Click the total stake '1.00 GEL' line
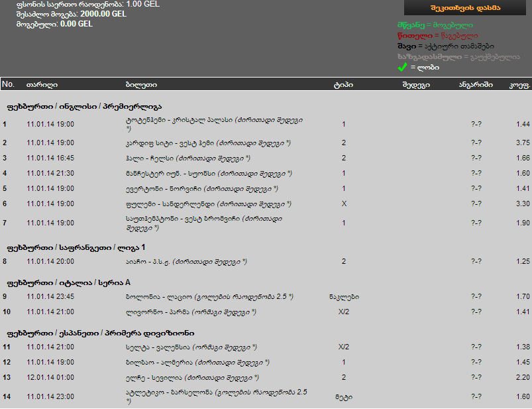Screen dimensions: 532x409 [x=88, y=5]
